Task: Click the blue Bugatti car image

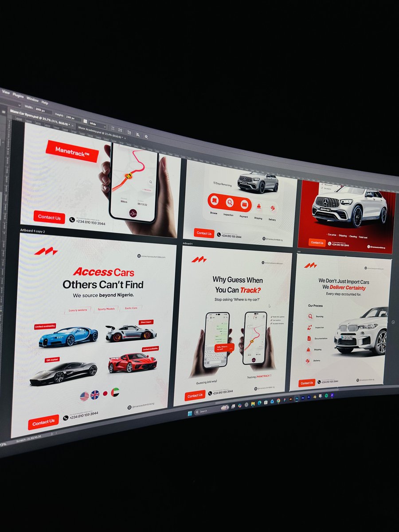Action: 68,337
